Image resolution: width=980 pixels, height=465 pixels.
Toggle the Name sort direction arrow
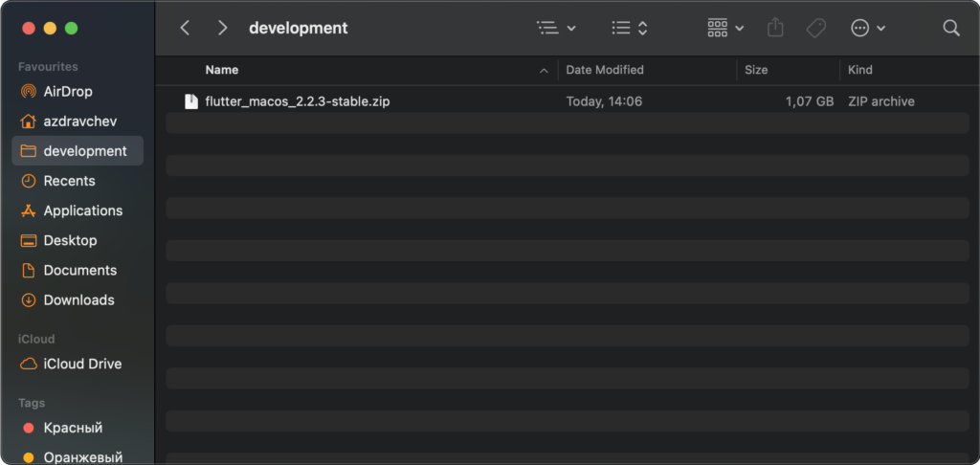[x=544, y=71]
